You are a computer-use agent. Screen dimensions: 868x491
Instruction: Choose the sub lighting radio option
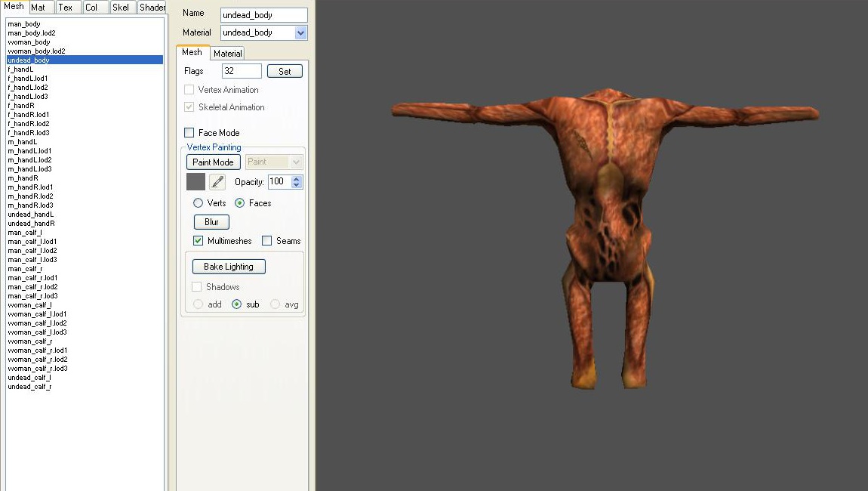pos(236,304)
